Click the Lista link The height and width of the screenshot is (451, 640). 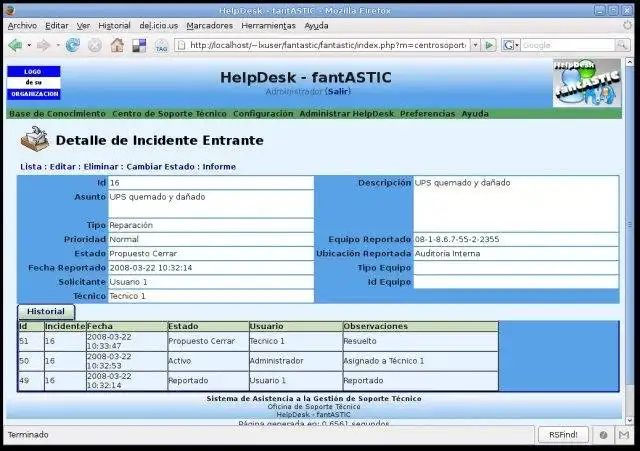point(31,167)
